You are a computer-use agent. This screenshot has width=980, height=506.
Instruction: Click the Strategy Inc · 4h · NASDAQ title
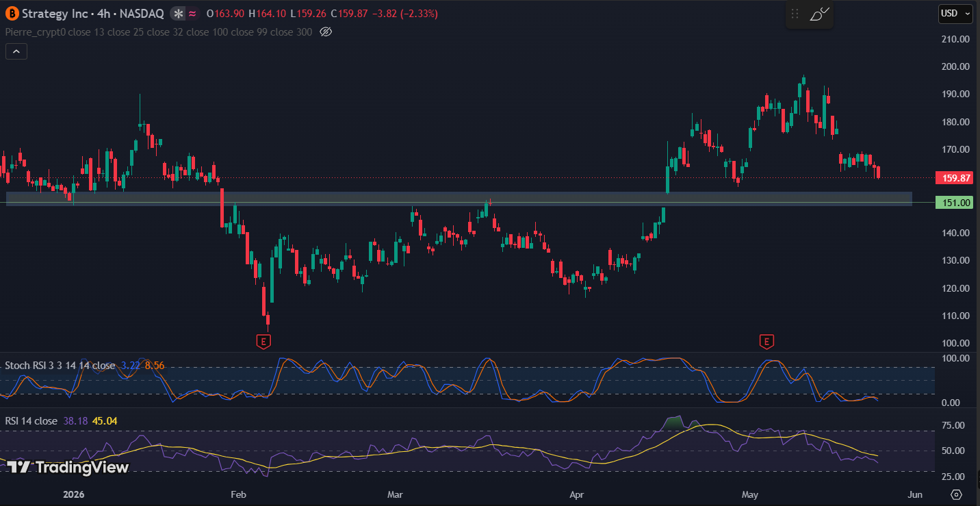[x=93, y=14]
